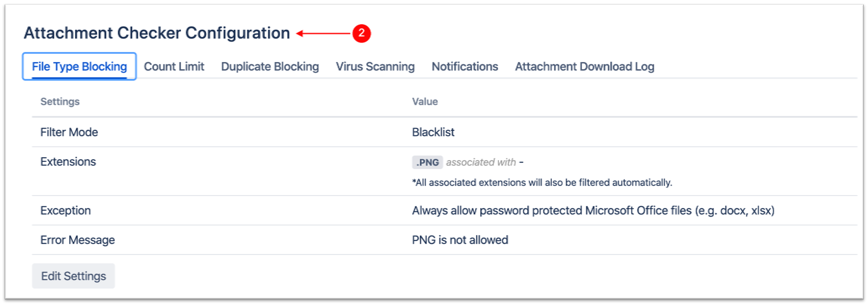
Task: Select the Notifications tab
Action: (x=464, y=67)
